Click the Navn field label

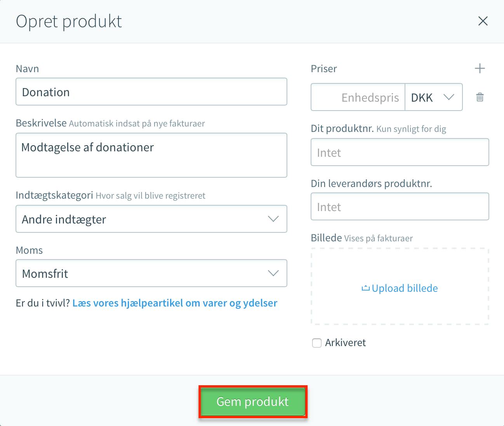tap(27, 69)
